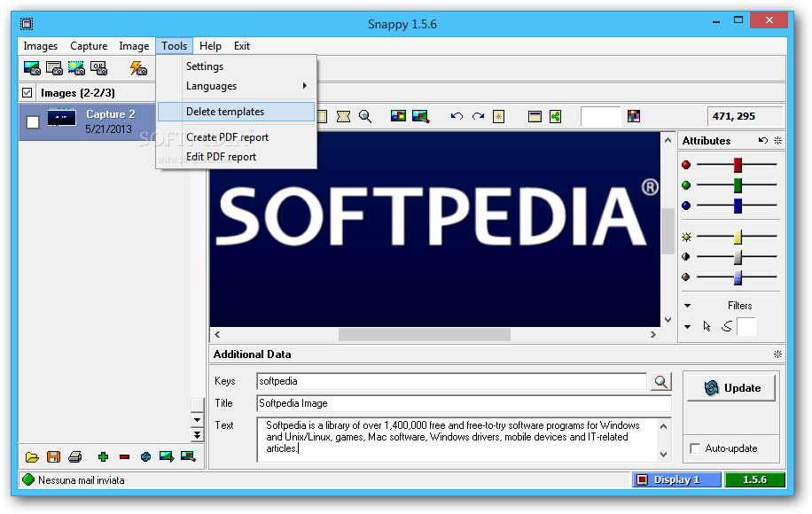Click the open folder icon in bottom toolbar
The height and width of the screenshot is (514, 812).
click(x=32, y=457)
